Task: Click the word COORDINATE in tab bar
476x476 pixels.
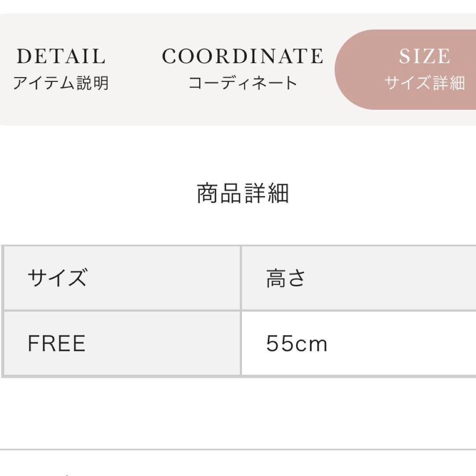Action: tap(242, 56)
